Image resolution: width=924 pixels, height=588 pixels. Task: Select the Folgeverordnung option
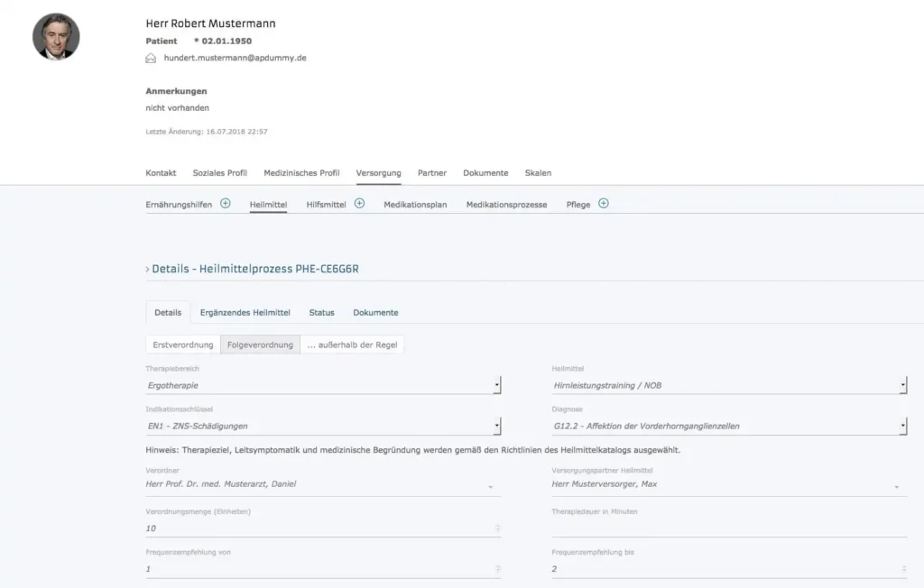[x=260, y=345]
